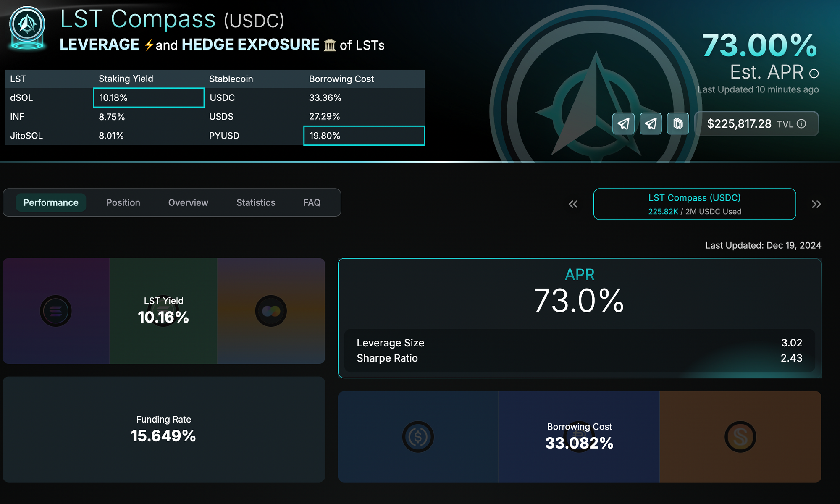This screenshot has width=840, height=504.
Task: Click the info icon beside Est. APR
Action: (814, 74)
